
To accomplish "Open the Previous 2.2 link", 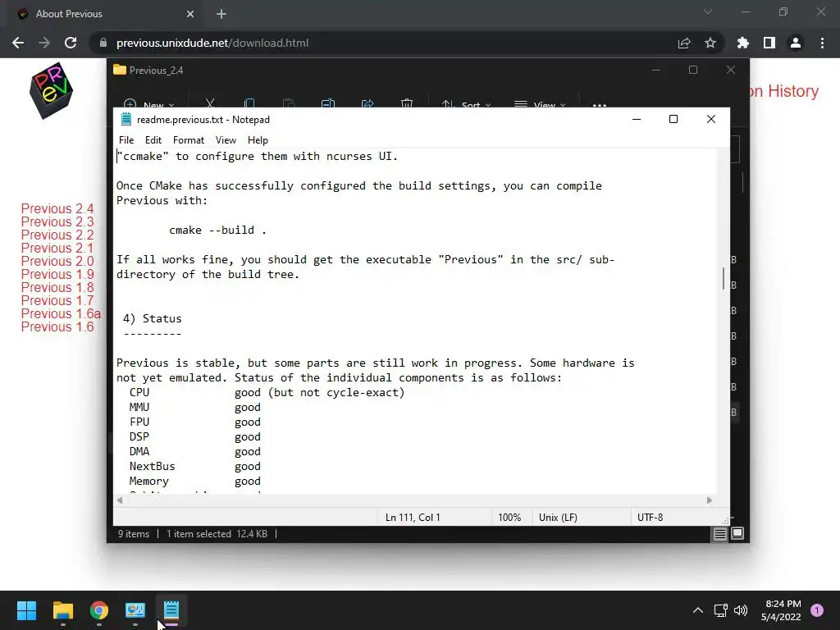I will [x=57, y=235].
